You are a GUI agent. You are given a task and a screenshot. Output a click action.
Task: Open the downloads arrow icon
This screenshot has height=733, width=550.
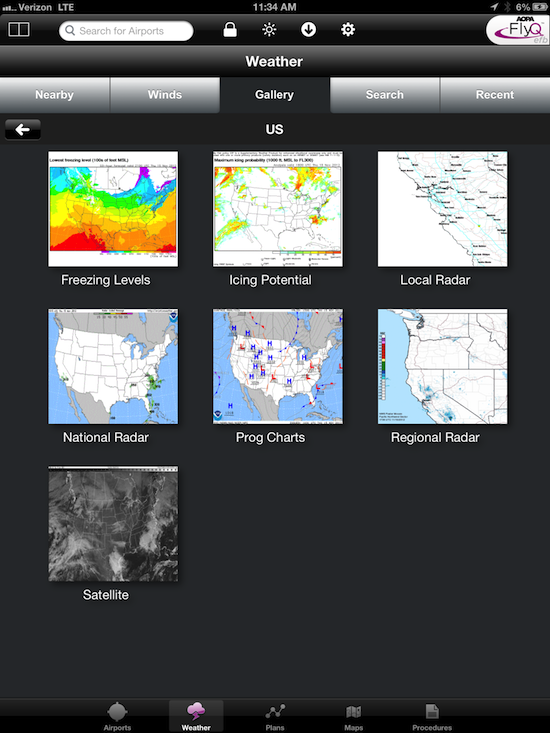coord(308,29)
